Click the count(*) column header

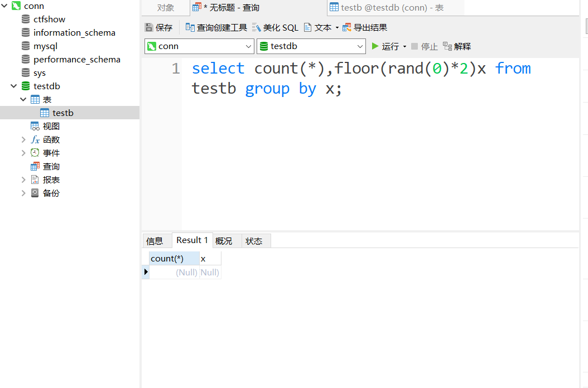pyautogui.click(x=173, y=259)
